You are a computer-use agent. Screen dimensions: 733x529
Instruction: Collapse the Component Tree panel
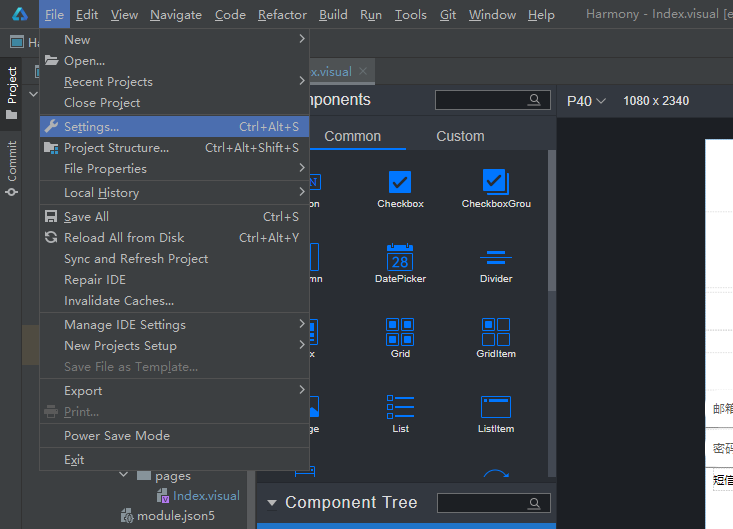(271, 503)
